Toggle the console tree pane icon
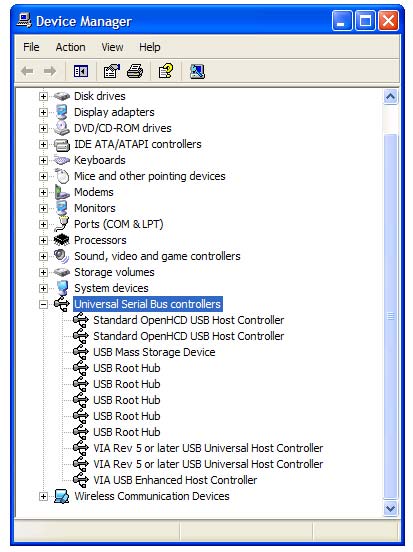Screen dimensions: 413x552 81,71
